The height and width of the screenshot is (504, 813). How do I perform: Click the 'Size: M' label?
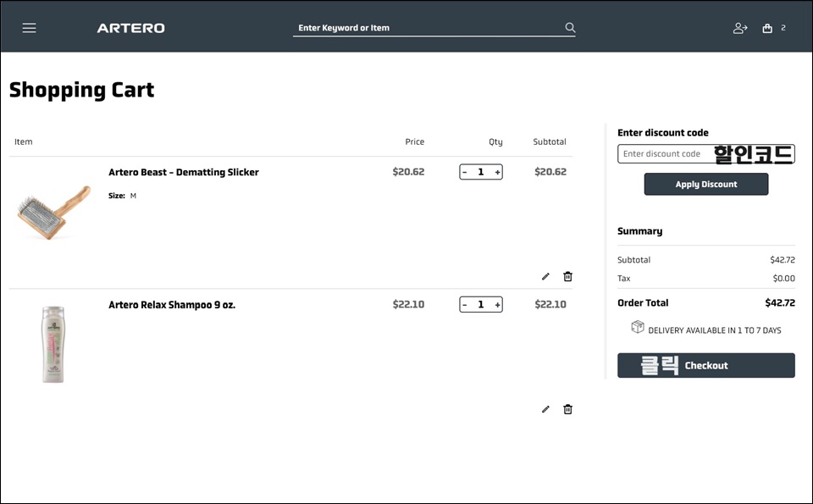point(122,196)
